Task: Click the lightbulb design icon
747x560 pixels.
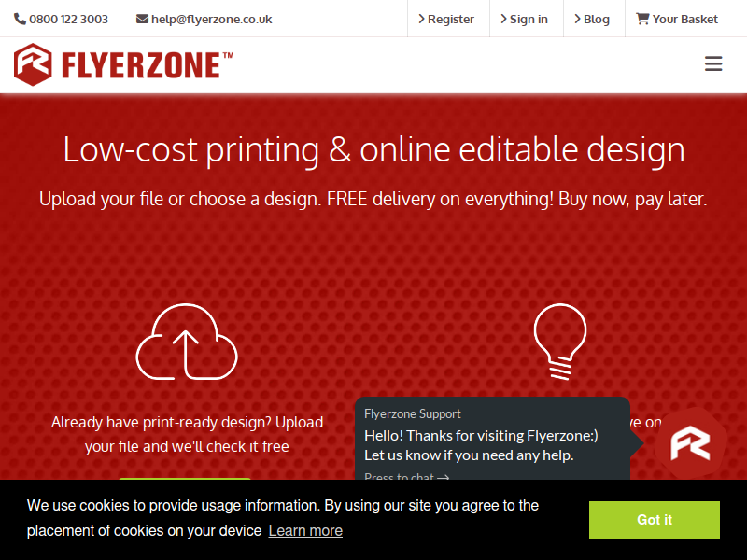Action: point(559,342)
